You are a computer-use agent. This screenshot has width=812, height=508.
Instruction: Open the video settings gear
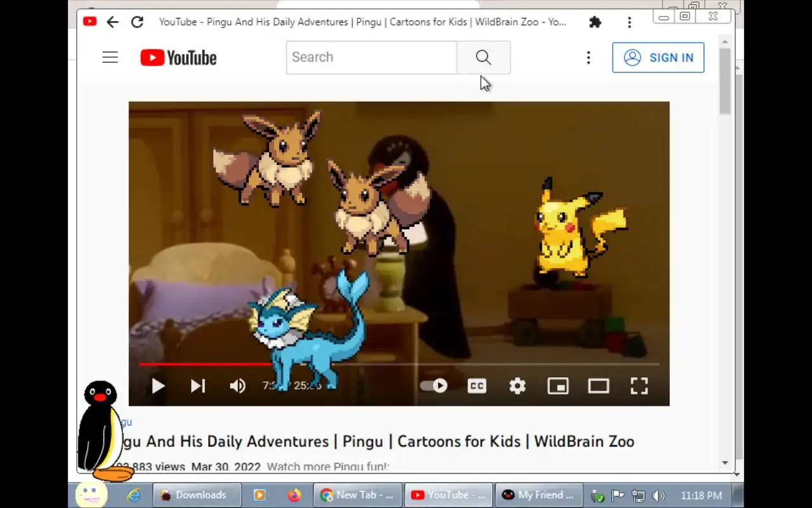(x=518, y=386)
